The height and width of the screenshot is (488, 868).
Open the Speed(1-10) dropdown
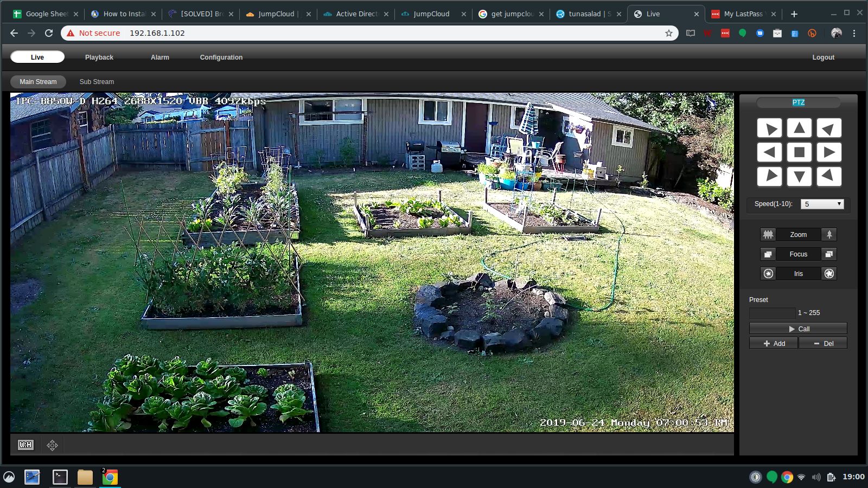822,204
